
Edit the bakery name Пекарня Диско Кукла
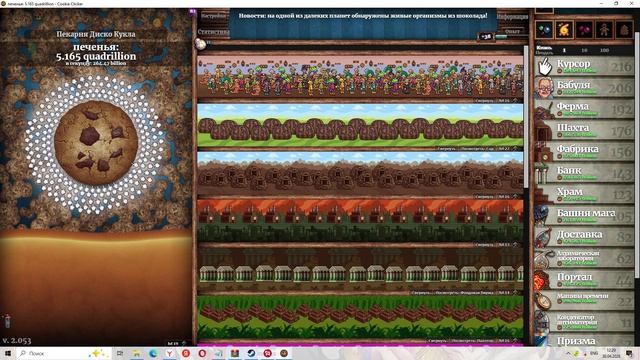(96, 34)
